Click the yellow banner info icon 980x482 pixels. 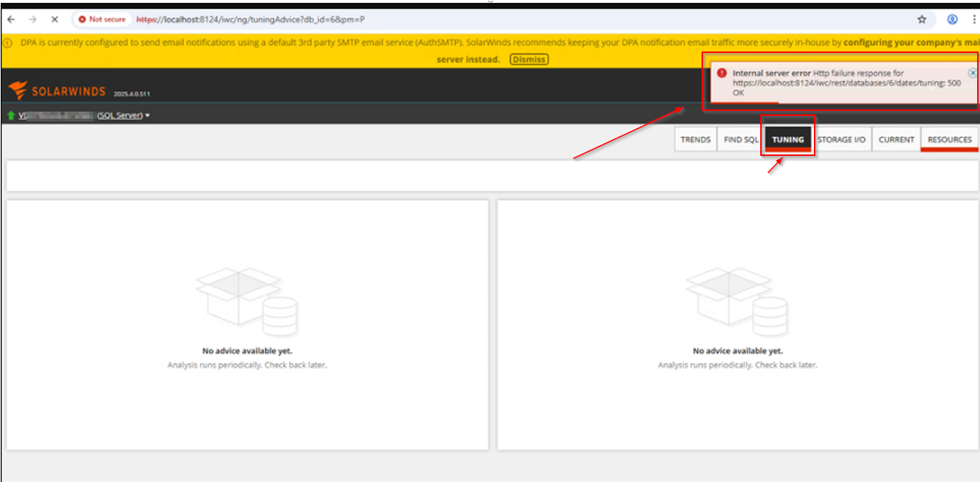click(8, 43)
